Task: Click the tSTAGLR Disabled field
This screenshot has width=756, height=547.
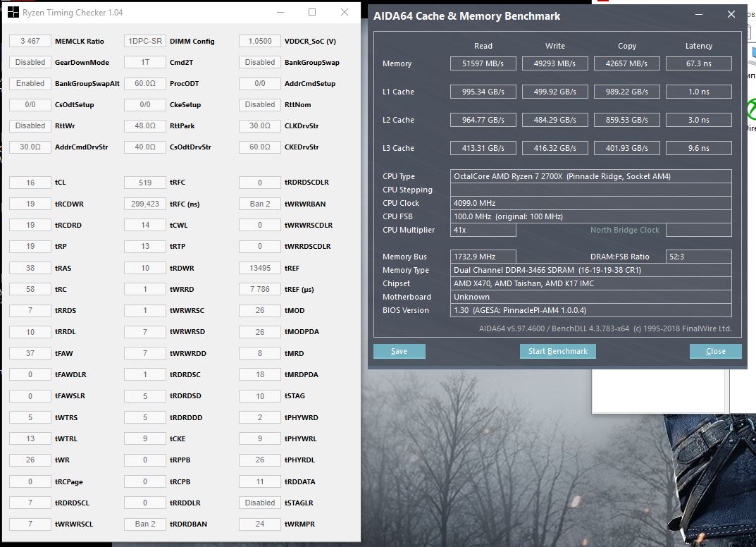Action: [x=260, y=503]
